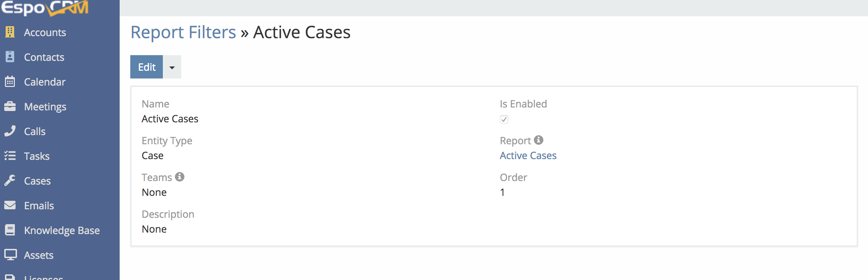868x280 pixels.
Task: Click the Contacts person badge icon
Action: coord(10,57)
